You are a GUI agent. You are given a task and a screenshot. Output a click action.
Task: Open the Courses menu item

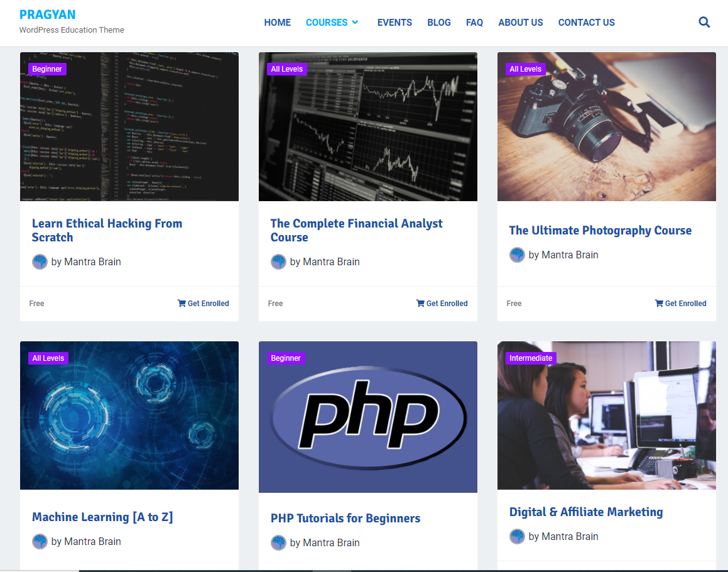pyautogui.click(x=327, y=22)
